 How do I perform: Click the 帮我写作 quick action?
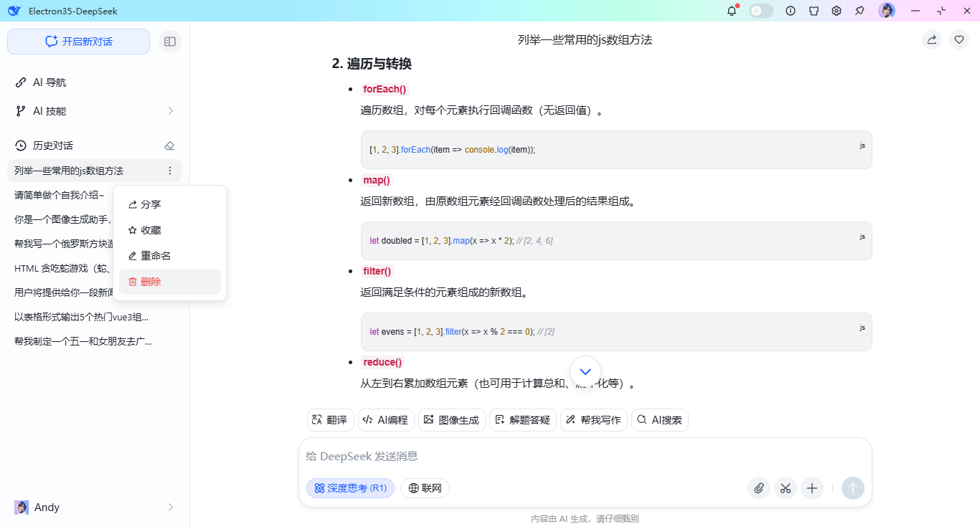coord(594,420)
